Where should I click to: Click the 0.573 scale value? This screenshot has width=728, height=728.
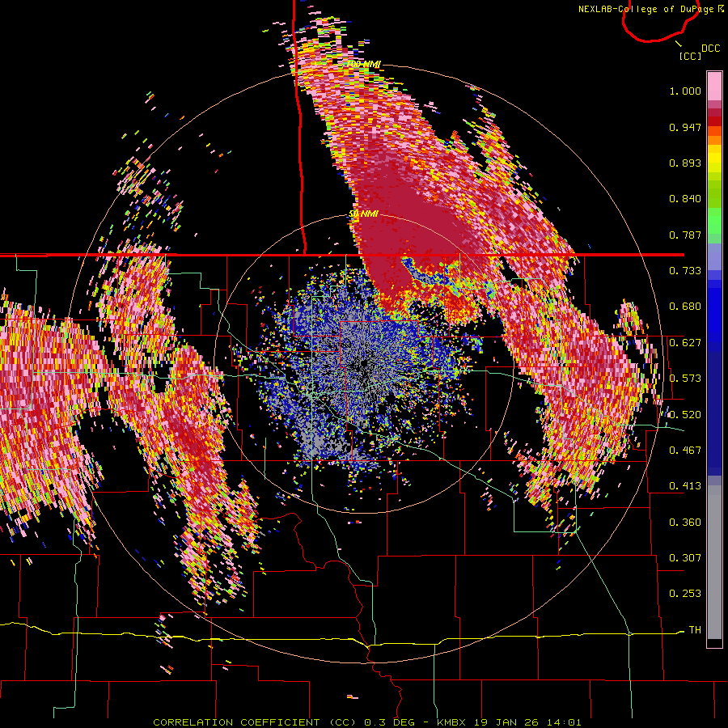(685, 379)
